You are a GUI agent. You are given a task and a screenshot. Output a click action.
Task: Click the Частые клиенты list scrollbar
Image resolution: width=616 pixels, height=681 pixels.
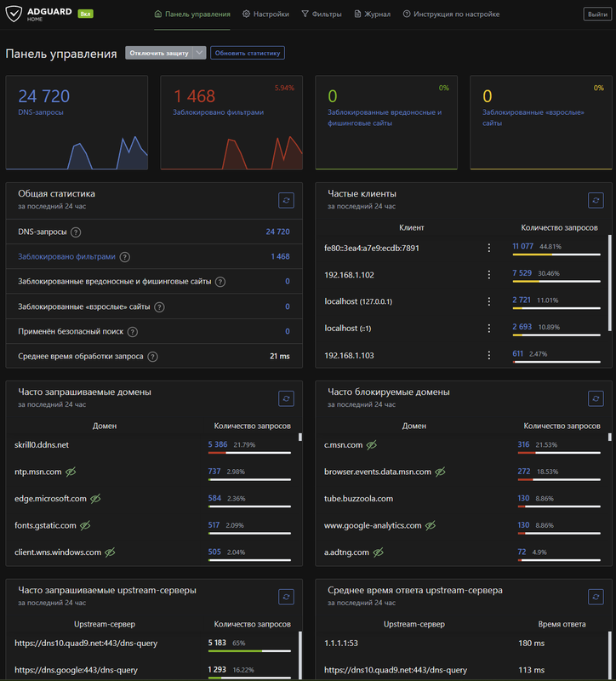click(609, 283)
